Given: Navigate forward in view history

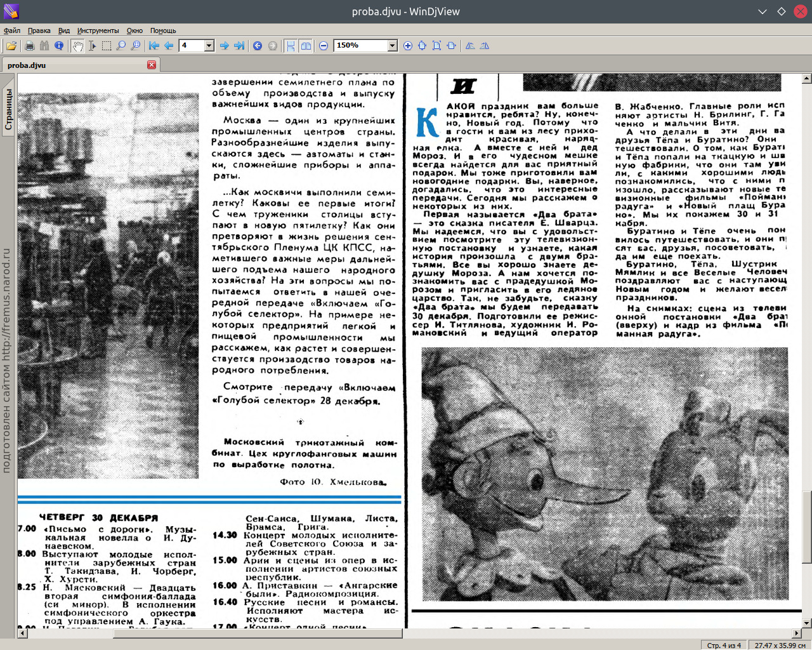Looking at the screenshot, I should tap(273, 46).
